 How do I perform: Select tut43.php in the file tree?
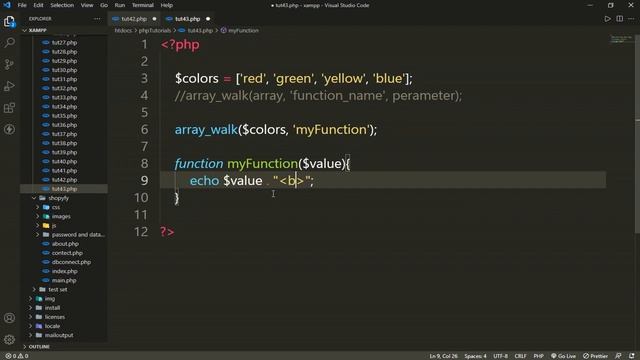64,189
